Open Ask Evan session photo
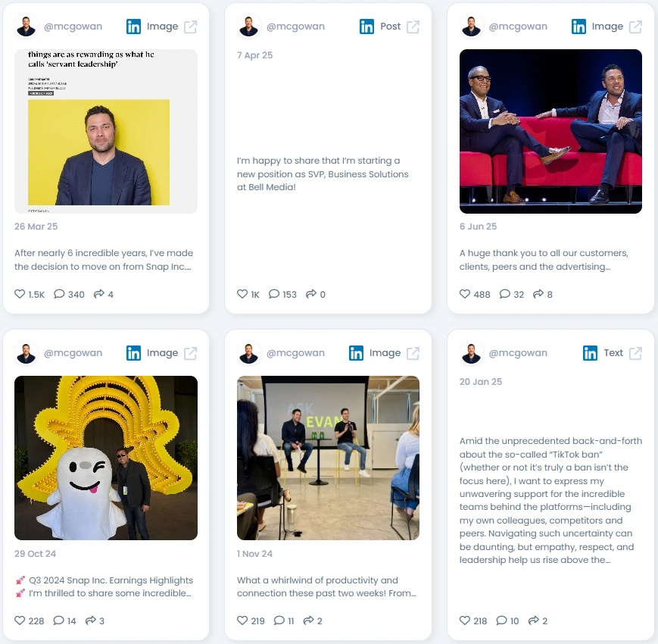The width and height of the screenshot is (658, 644). tap(328, 458)
